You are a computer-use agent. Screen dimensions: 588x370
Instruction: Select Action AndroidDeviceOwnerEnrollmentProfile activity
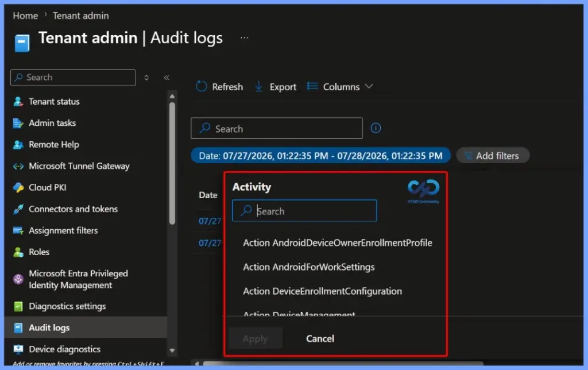coord(338,243)
